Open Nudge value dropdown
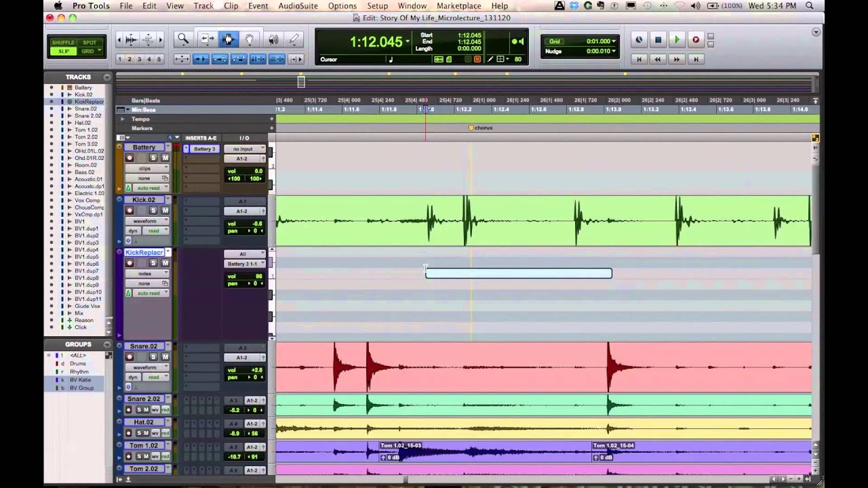The image size is (868, 488). 614,51
